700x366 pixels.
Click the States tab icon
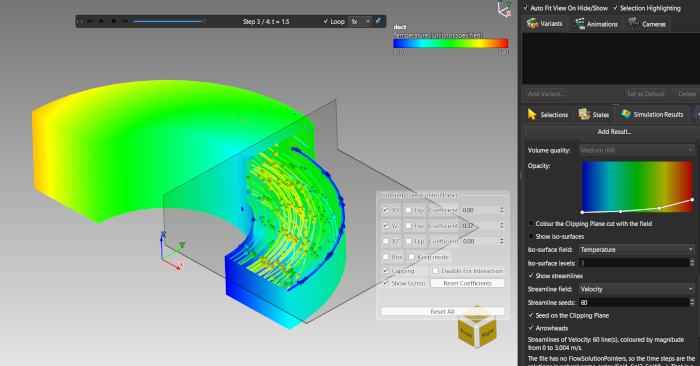click(x=584, y=114)
